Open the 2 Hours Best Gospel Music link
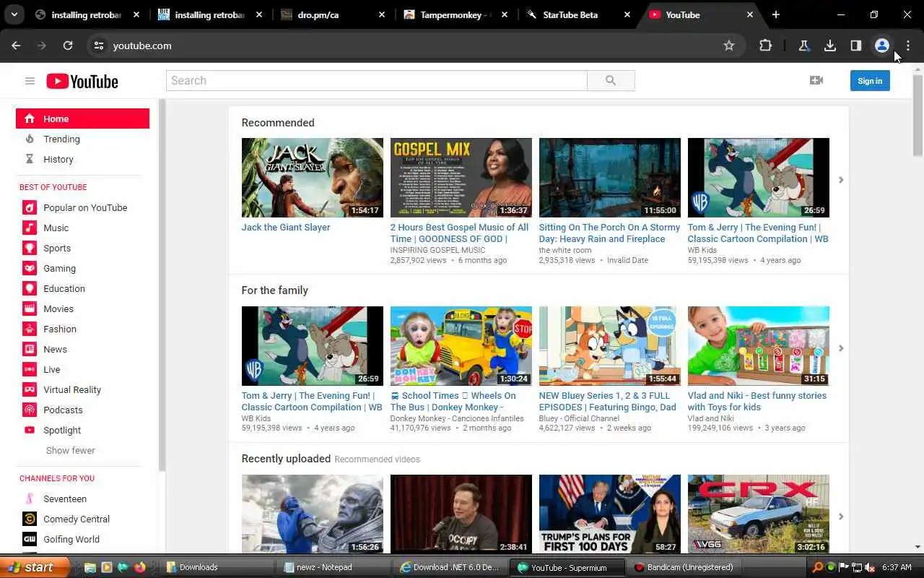 tap(459, 233)
